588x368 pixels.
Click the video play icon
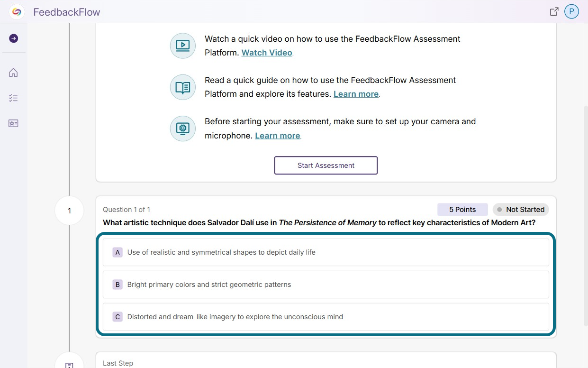point(183,46)
